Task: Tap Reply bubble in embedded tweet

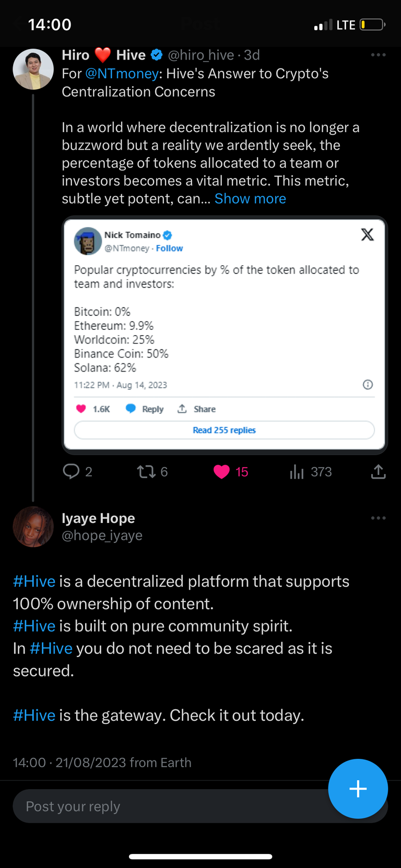Action: click(x=145, y=409)
